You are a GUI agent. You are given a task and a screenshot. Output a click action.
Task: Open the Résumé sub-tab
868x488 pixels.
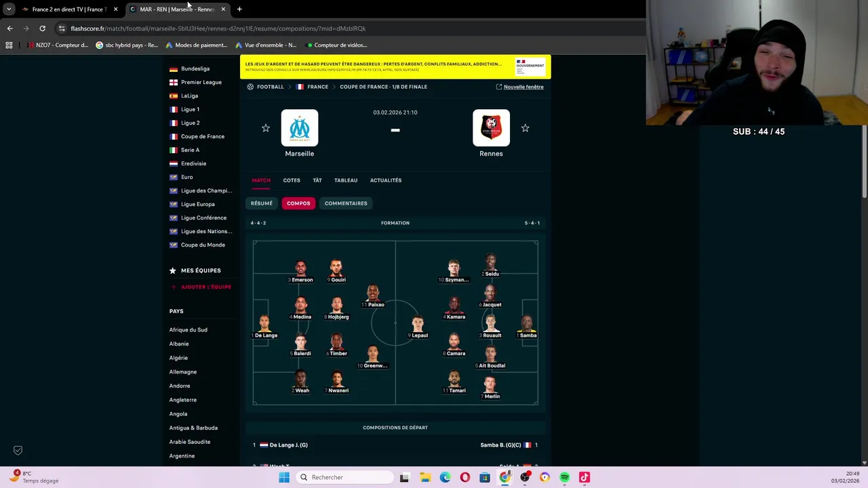262,203
